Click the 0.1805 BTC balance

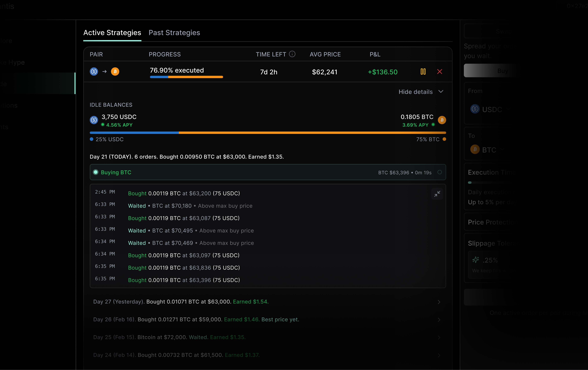(x=417, y=117)
